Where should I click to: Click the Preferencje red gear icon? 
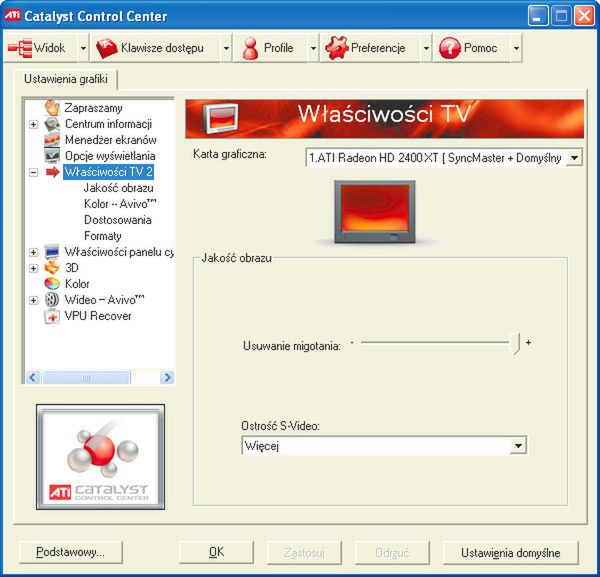click(x=336, y=48)
